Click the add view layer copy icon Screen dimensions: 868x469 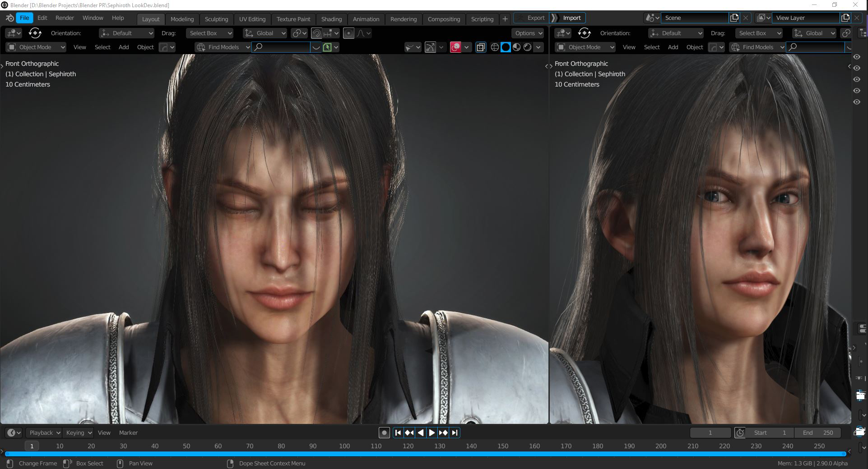tap(845, 18)
